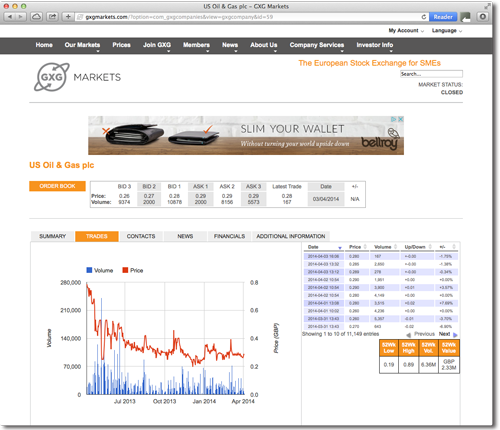Open the Language dropdown
500x430 pixels.
447,30
